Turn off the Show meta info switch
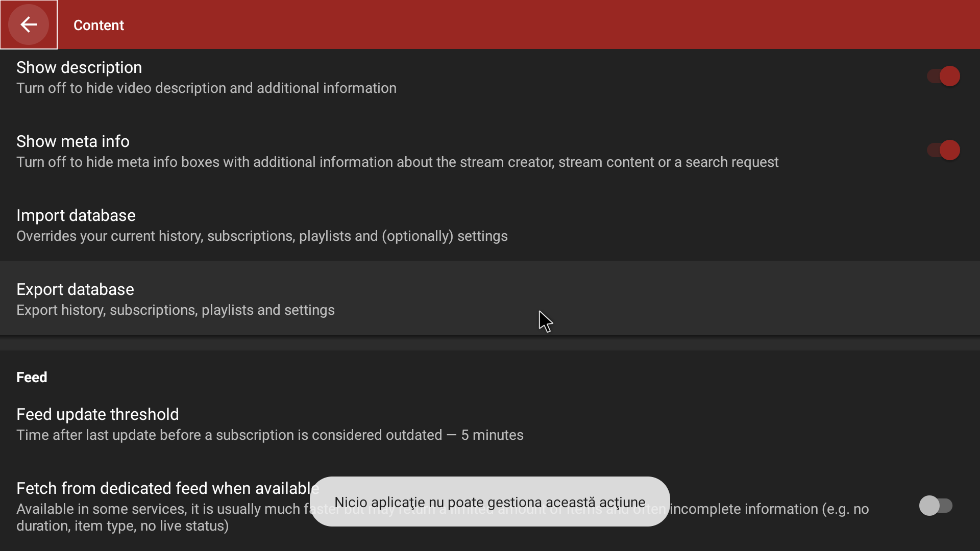The height and width of the screenshot is (551, 980). coord(943,149)
